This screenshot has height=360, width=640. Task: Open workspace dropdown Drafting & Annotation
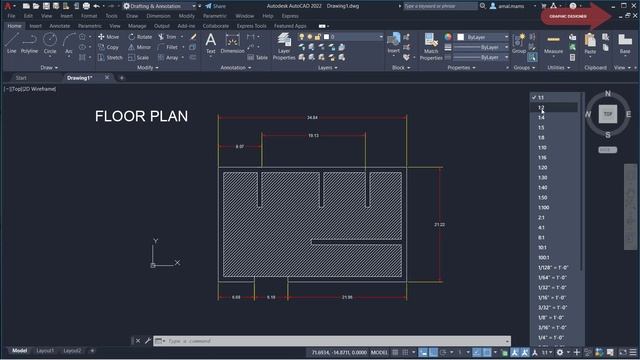tap(159, 6)
